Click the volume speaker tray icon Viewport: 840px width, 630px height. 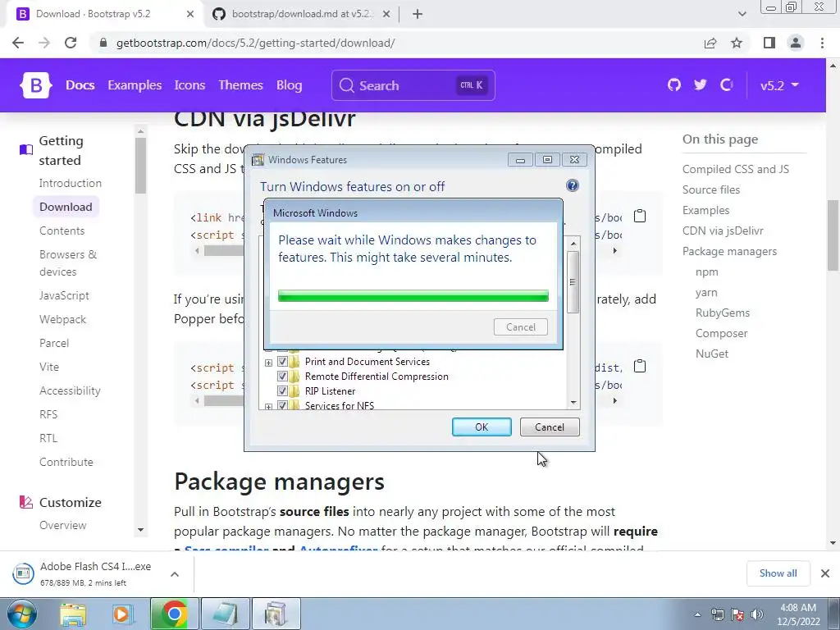coord(757,614)
